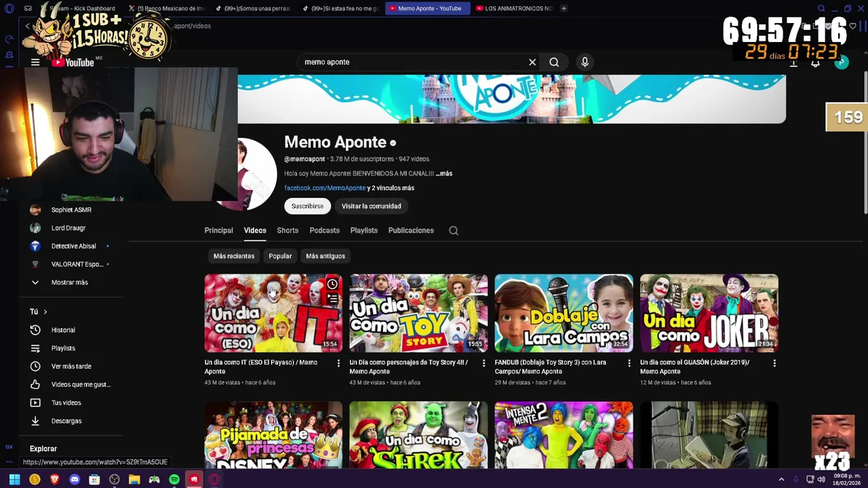Sort videos by Más recientes

point(234,256)
